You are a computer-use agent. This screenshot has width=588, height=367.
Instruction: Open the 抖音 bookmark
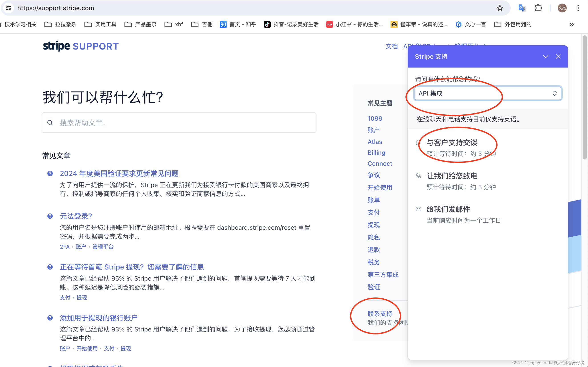(291, 24)
